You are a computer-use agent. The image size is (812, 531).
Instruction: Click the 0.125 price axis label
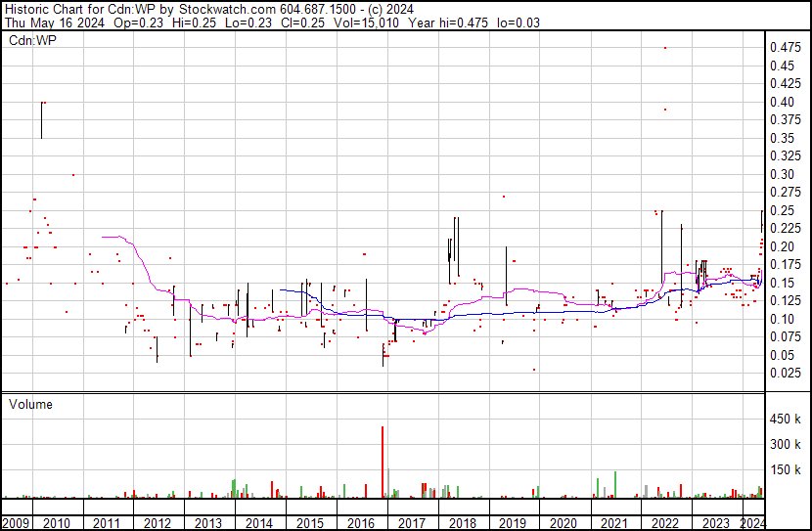coord(786,301)
